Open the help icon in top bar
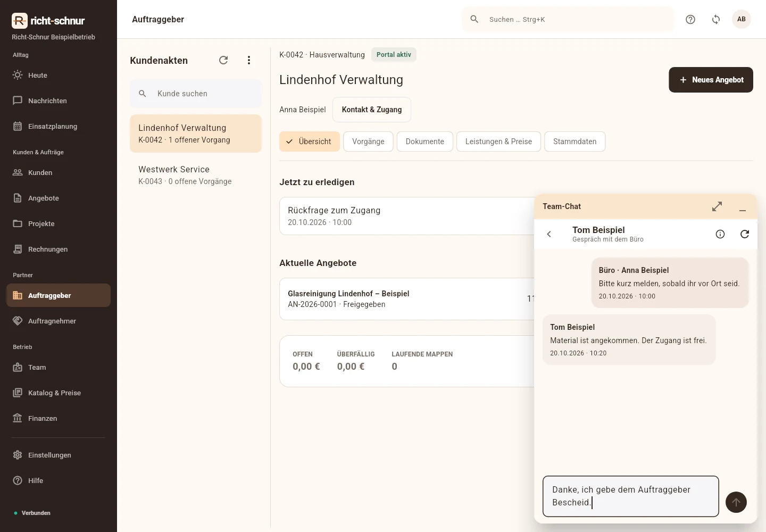Viewport: 766px width, 532px height. point(690,19)
